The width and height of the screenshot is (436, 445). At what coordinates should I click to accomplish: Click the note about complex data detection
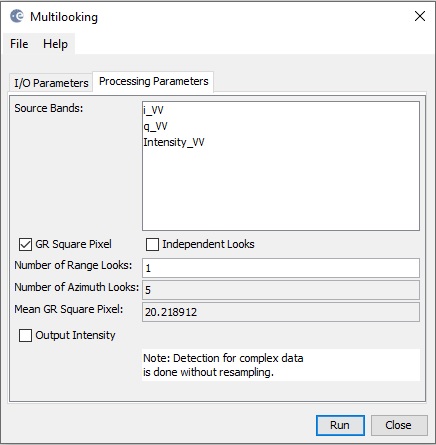223,365
